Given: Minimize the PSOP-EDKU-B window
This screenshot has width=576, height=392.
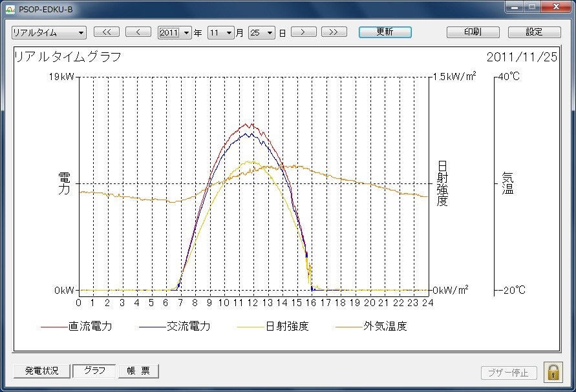Looking at the screenshot, I should [x=515, y=7].
